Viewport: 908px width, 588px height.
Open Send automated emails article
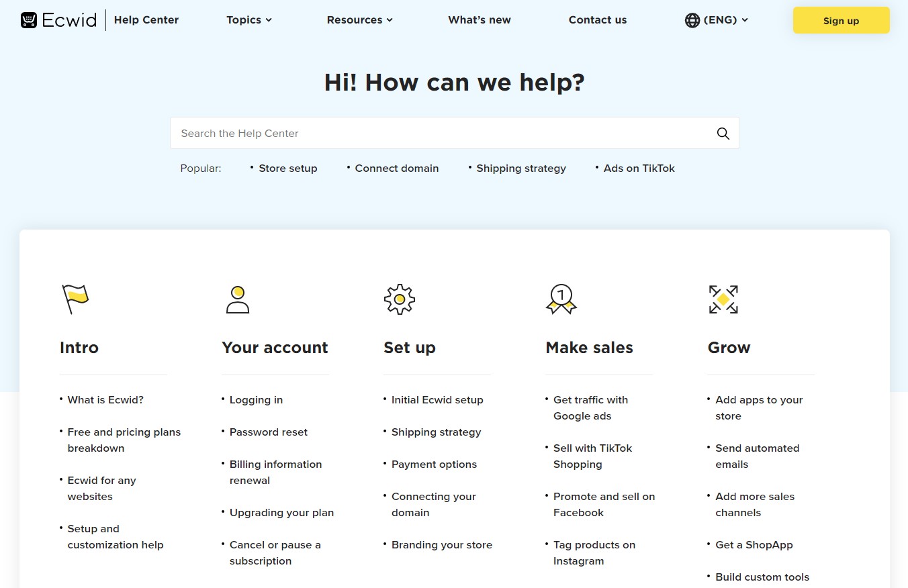758,456
